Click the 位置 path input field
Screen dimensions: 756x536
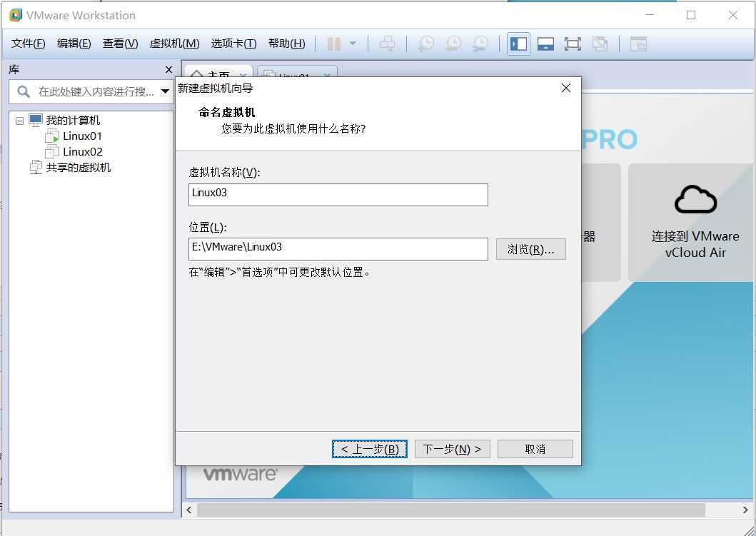(x=338, y=248)
